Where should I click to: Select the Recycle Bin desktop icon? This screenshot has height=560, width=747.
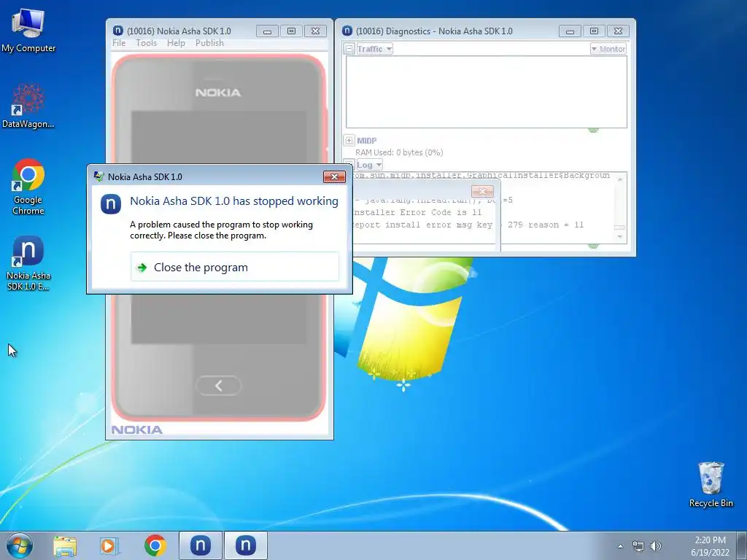[x=711, y=484]
